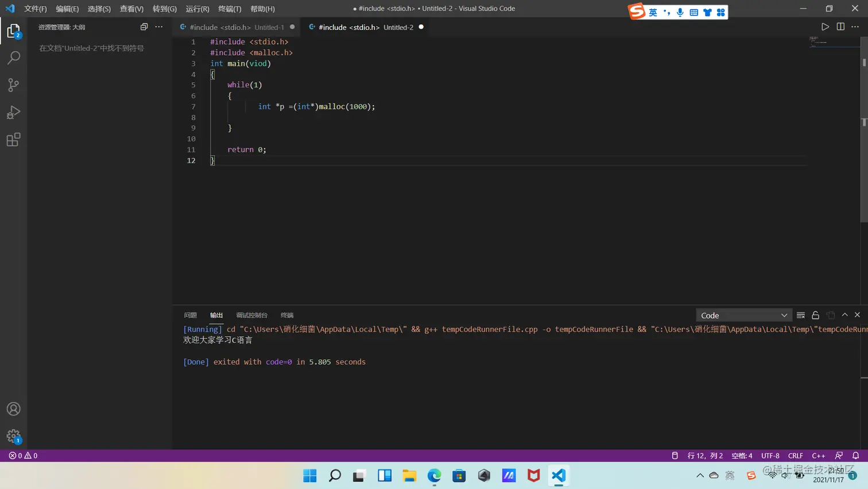
Task: Open the Explorer view in activity bar
Action: [13, 30]
